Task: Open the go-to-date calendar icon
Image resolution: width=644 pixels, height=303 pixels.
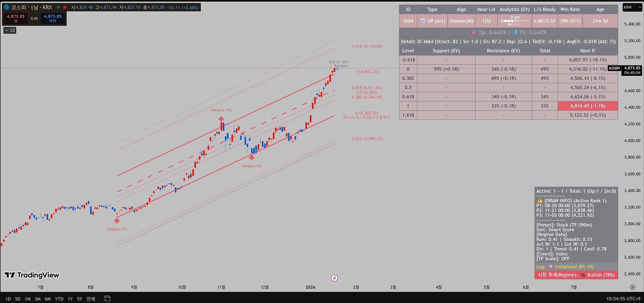Action: click(107, 298)
